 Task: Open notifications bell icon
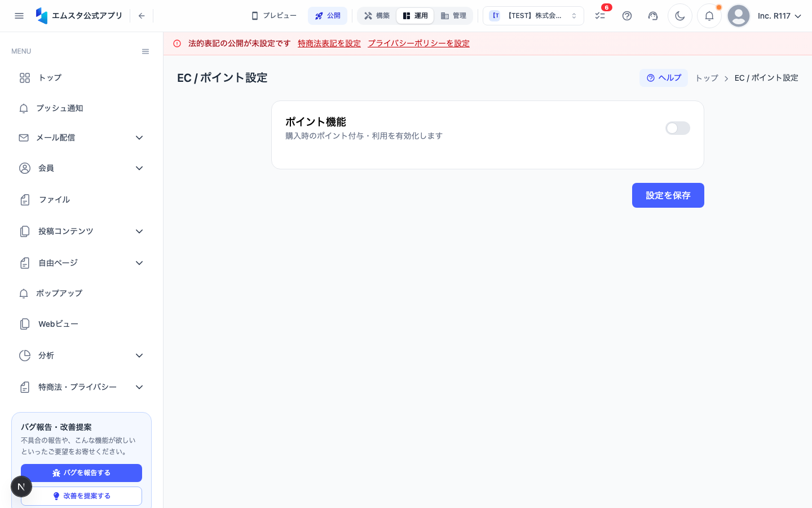[709, 16]
